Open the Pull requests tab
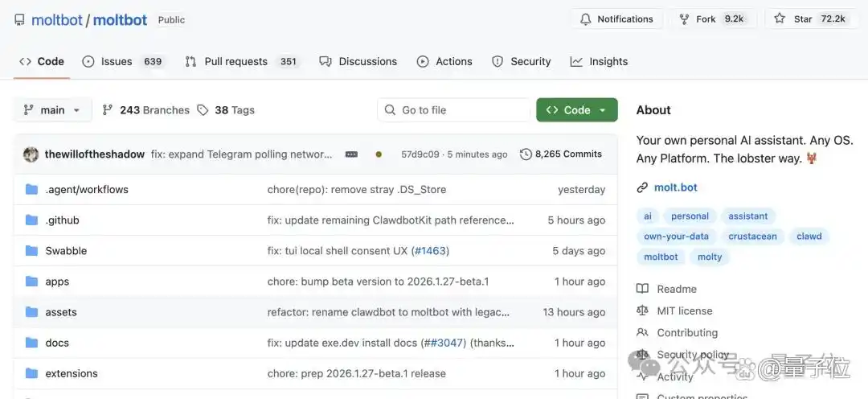Screen dimensions: 868x399 [242, 61]
